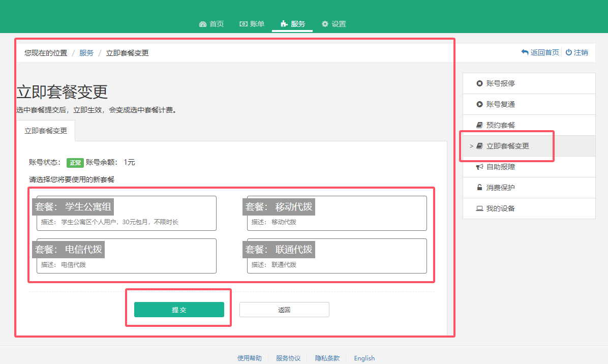
Task: Click the 首页 dashboard icon in navbar
Action: 203,24
